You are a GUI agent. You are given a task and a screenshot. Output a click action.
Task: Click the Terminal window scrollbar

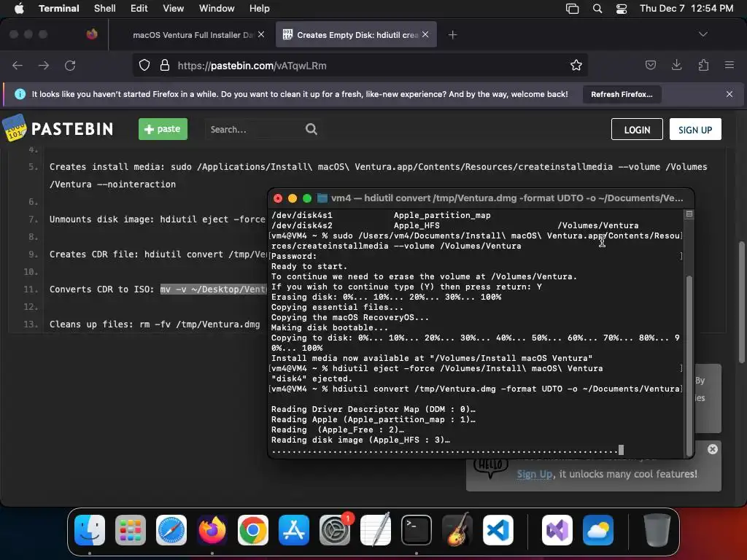tap(689, 365)
